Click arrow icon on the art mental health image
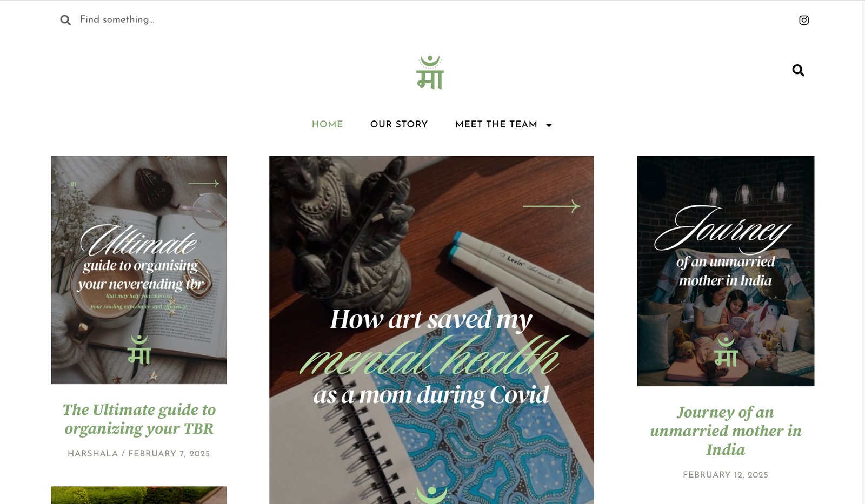The height and width of the screenshot is (504, 865). point(551,206)
